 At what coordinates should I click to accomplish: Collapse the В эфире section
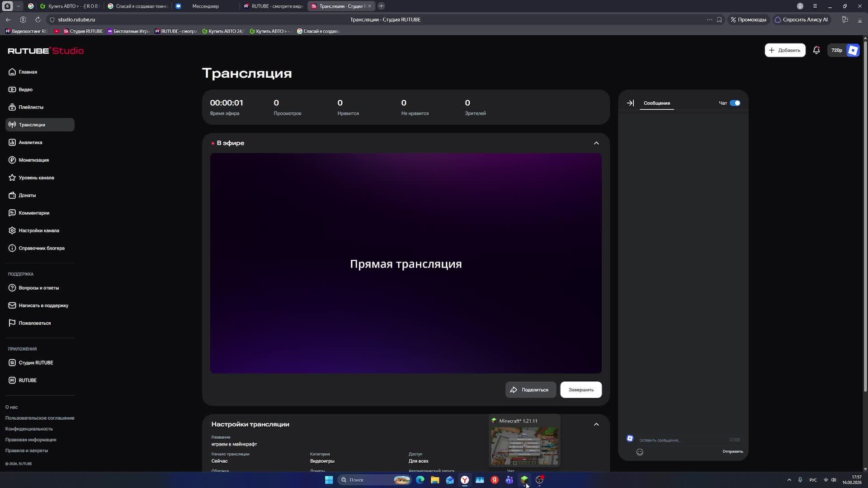tap(596, 143)
